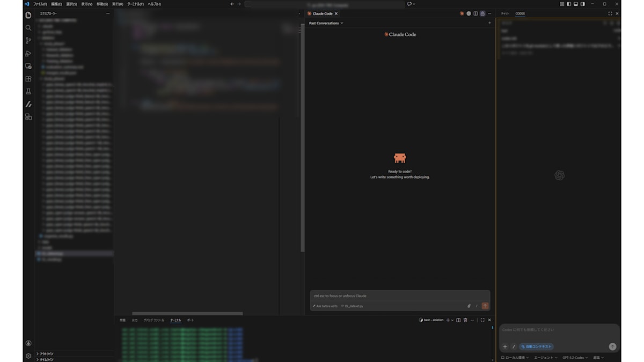Open the Testing flask view

pos(28,92)
